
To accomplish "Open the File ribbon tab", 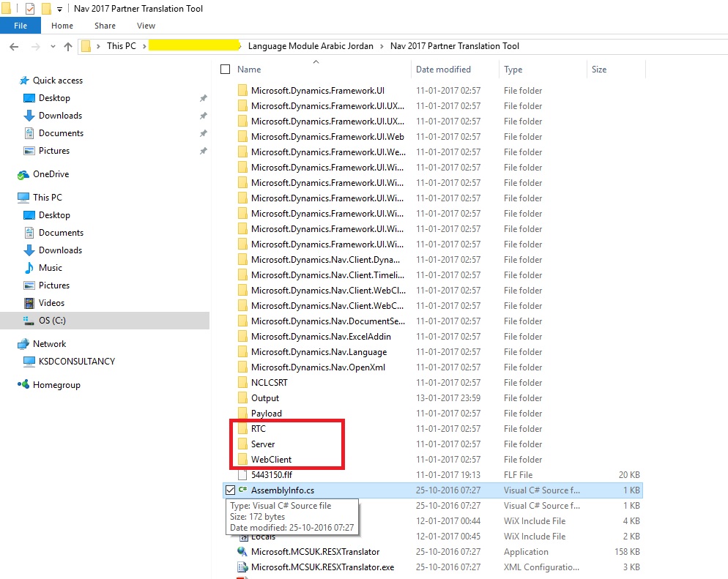I will 21,26.
